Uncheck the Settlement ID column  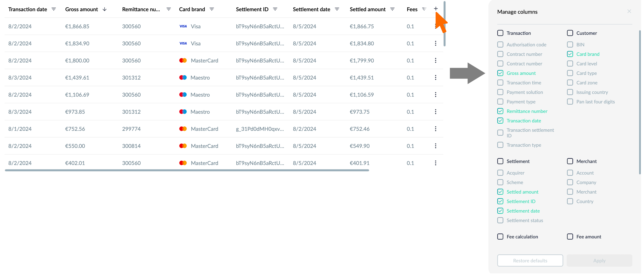[500, 201]
